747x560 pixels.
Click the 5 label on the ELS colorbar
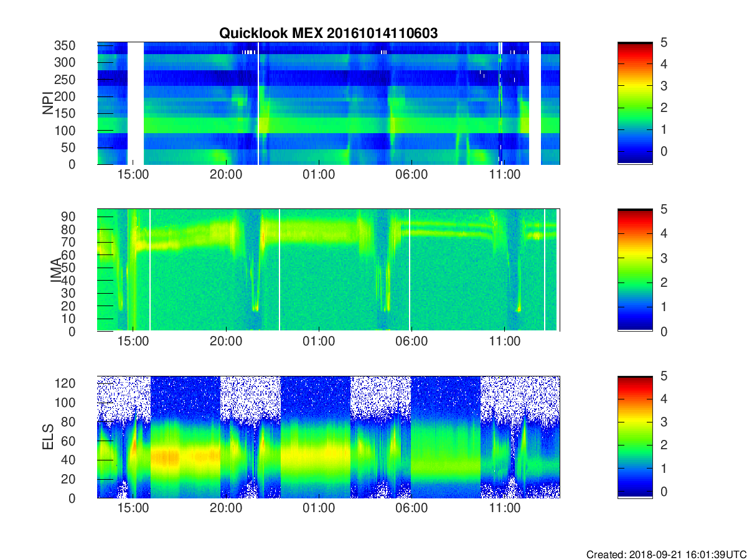(x=664, y=376)
